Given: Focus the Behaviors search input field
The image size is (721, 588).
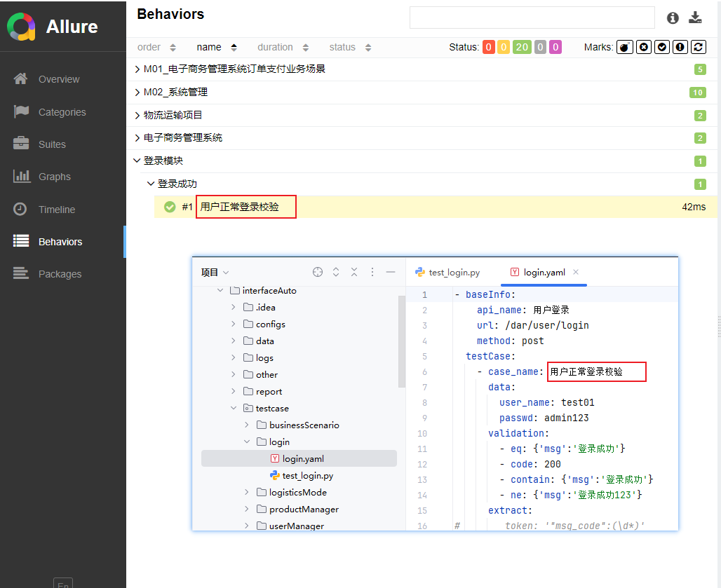Looking at the screenshot, I should point(532,18).
